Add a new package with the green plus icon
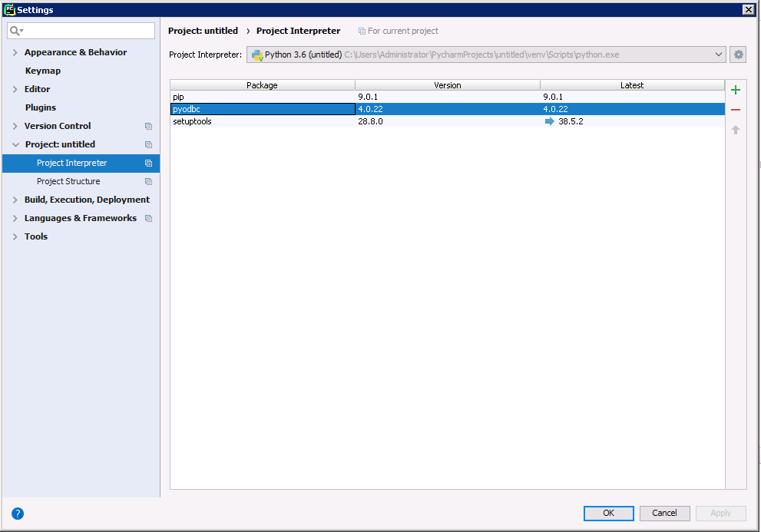The image size is (761, 532). pyautogui.click(x=735, y=89)
